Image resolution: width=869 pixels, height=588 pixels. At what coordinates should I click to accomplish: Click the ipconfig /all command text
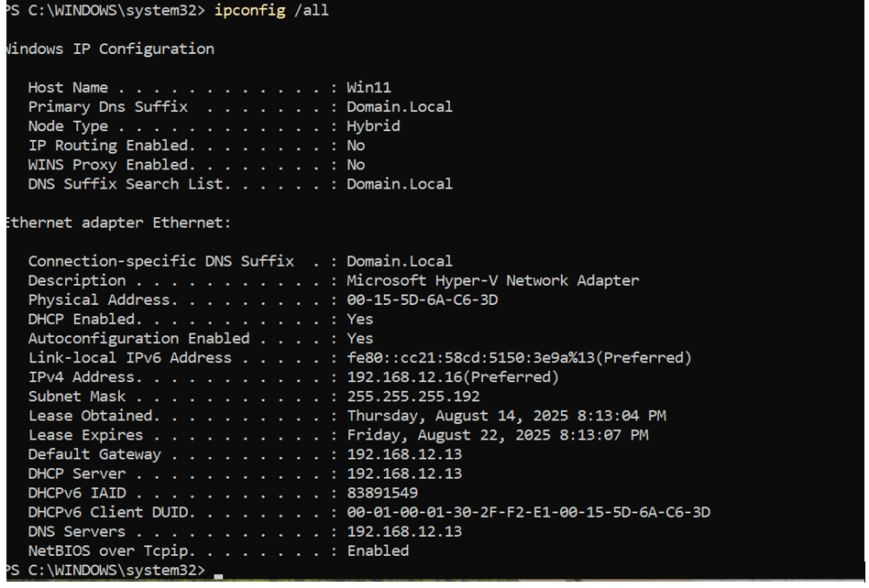coord(271,10)
